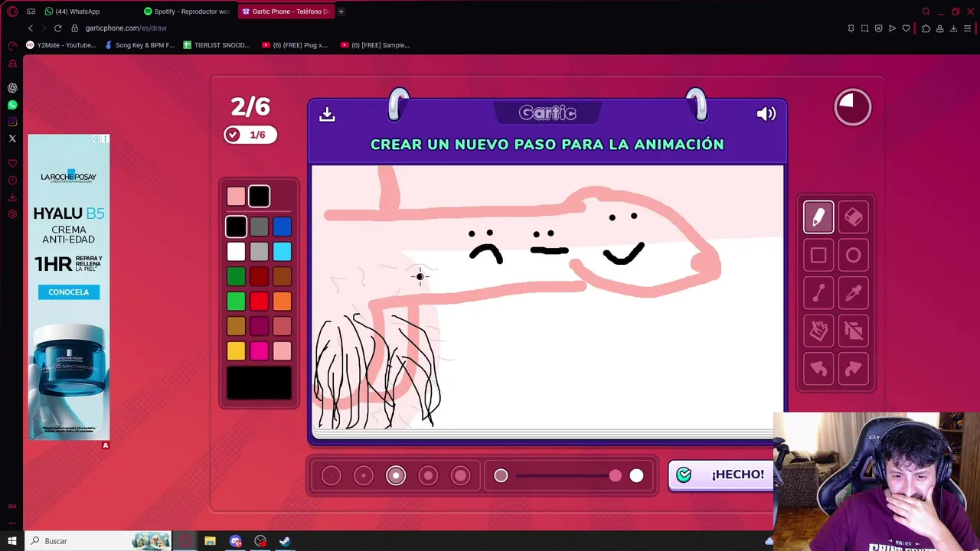This screenshot has height=551, width=980.
Task: Adjust the brush opacity slider handle
Action: (x=616, y=476)
